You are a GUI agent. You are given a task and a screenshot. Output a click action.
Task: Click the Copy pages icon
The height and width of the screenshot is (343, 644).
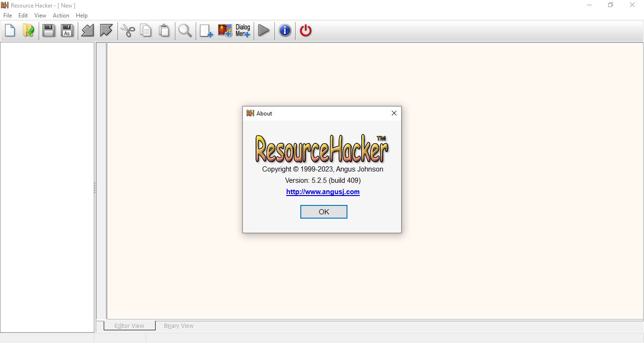point(146,31)
